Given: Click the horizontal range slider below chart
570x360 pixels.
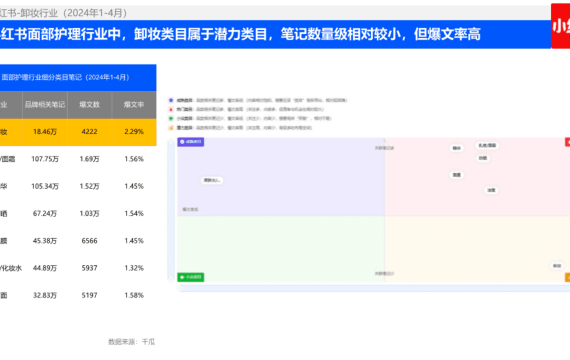Looking at the screenshot, I should 374,288.
